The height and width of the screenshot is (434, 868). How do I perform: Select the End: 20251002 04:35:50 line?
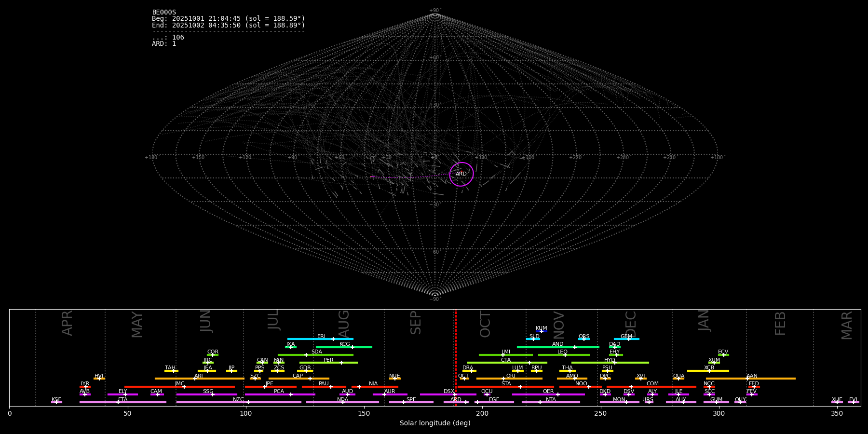[x=229, y=25]
